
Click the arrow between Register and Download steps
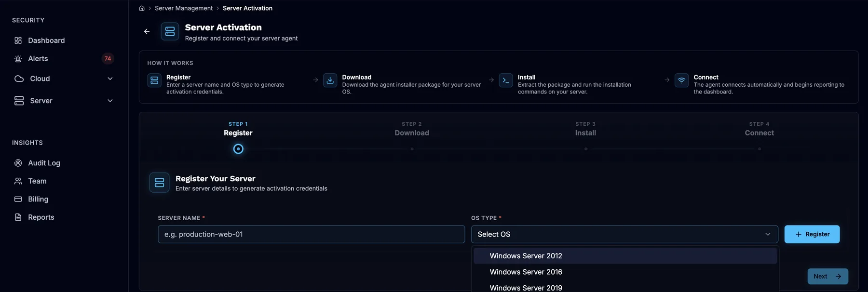[x=315, y=80]
